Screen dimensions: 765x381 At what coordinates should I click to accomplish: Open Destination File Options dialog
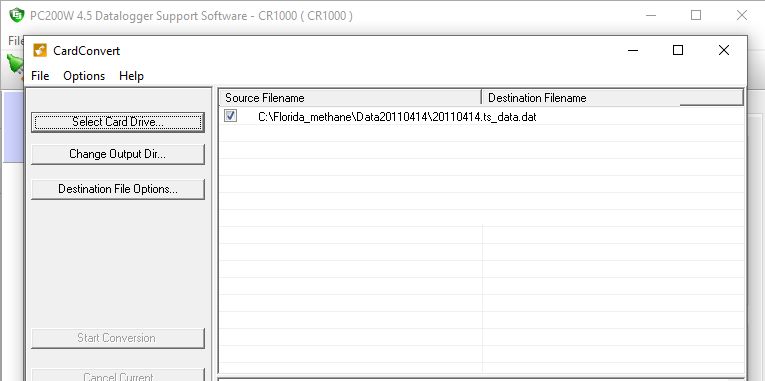click(x=118, y=189)
